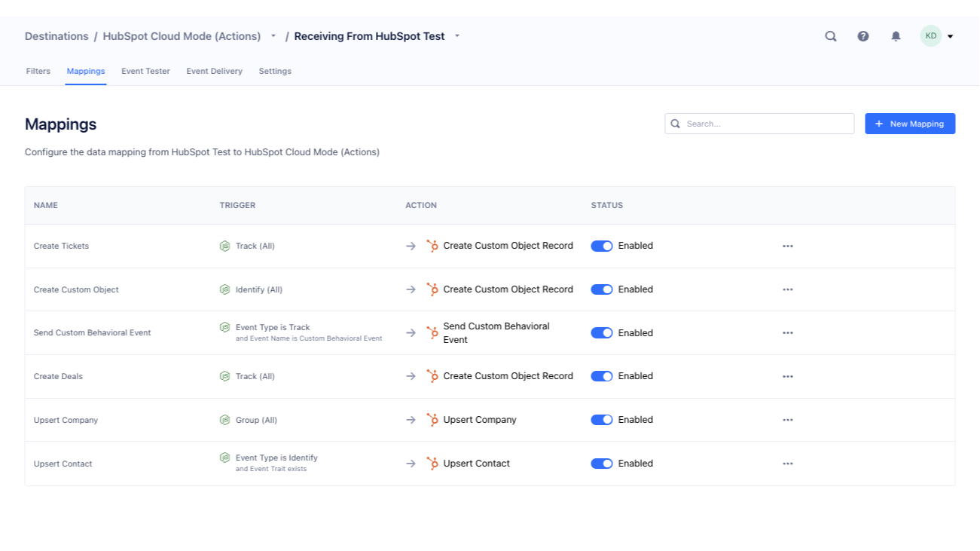Viewport: 980px width, 551px height.
Task: Click the arrow icon in Create Tickets row
Action: (411, 246)
